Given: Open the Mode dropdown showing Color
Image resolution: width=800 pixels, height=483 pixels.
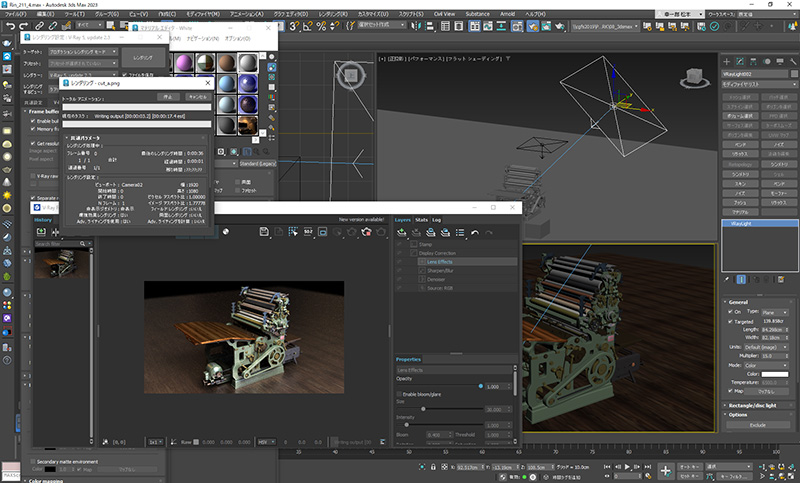Looking at the screenshot, I should pos(766,365).
